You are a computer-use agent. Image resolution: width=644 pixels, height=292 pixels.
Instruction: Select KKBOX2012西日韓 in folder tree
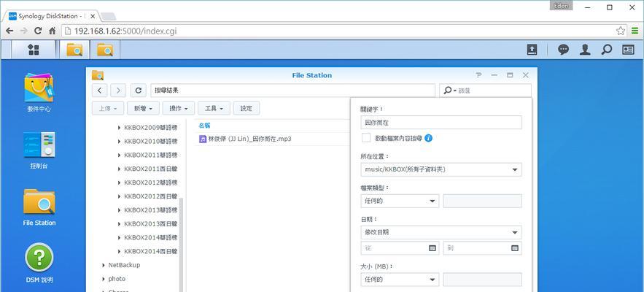pos(151,196)
